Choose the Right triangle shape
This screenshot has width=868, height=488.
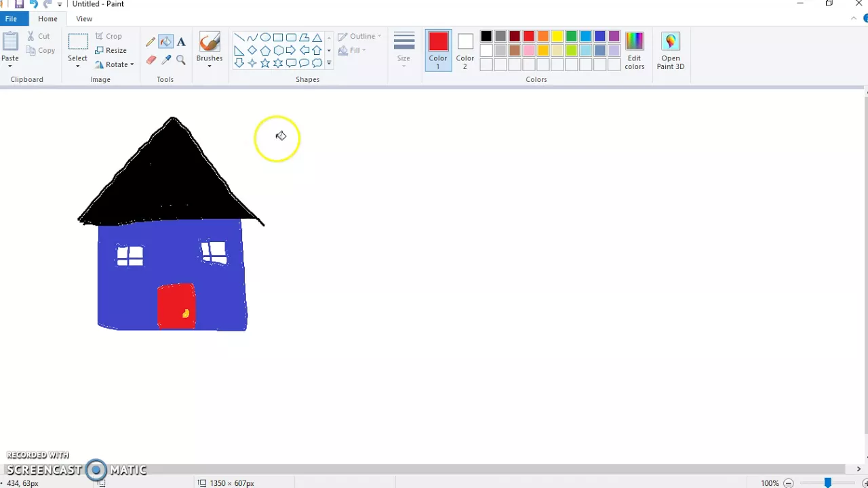[239, 50]
